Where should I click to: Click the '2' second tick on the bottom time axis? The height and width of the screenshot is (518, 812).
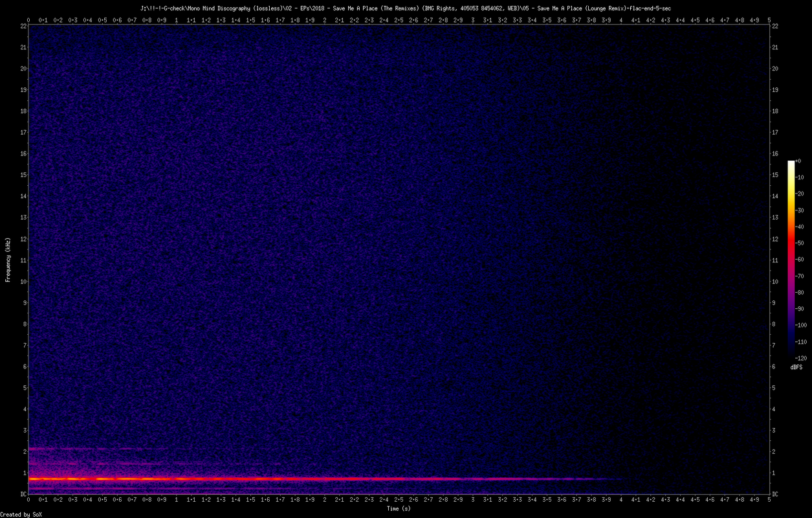pyautogui.click(x=325, y=500)
